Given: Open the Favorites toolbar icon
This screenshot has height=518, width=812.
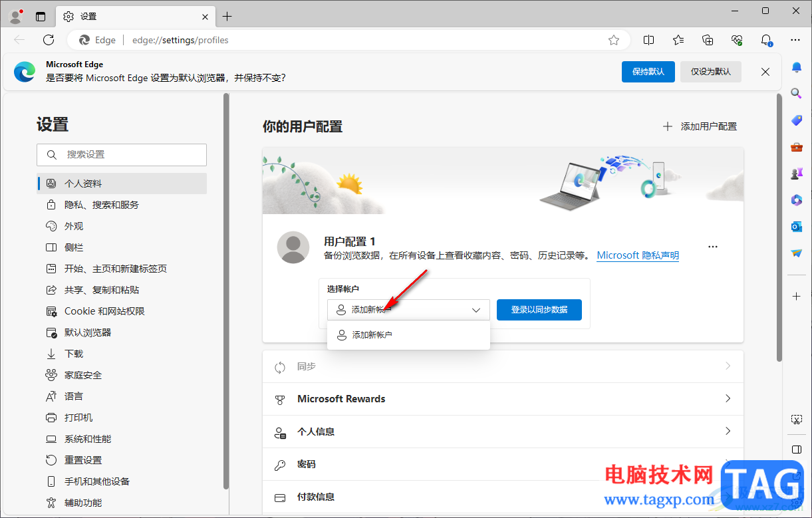Looking at the screenshot, I should pos(678,40).
